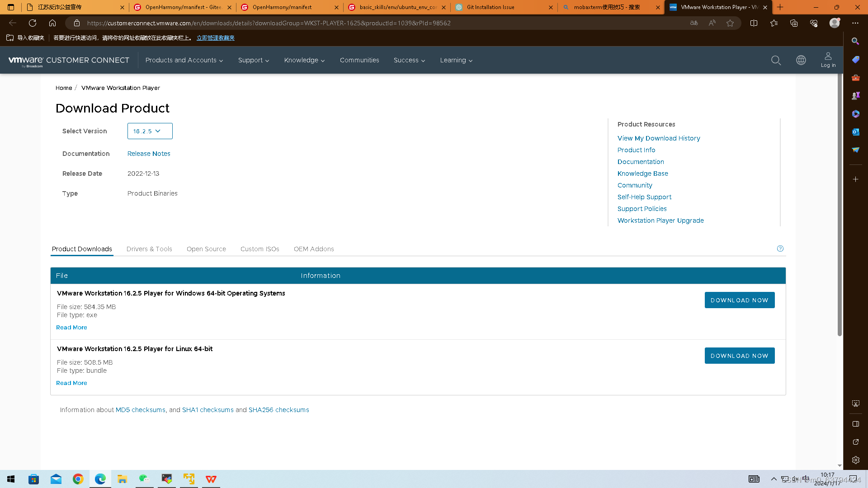Image resolution: width=868 pixels, height=488 pixels.
Task: Open the language globe icon in the header
Action: pyautogui.click(x=801, y=60)
